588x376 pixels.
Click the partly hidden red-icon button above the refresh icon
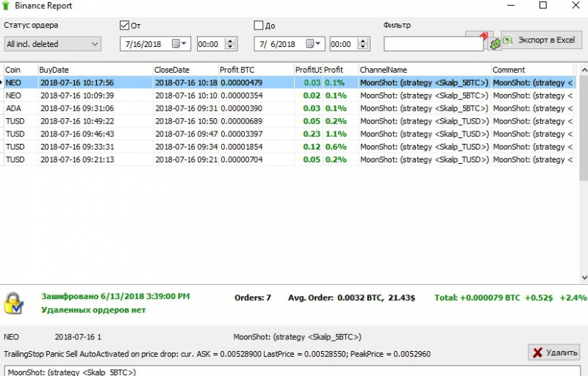[479, 34]
